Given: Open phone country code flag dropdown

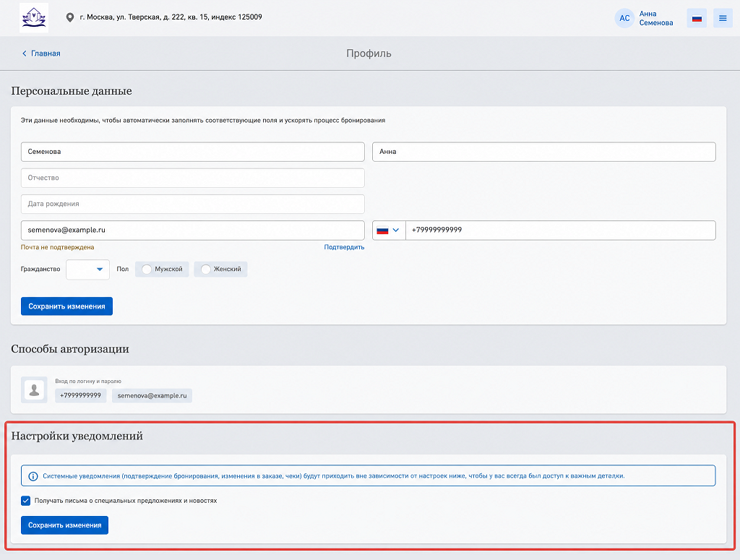Looking at the screenshot, I should (x=389, y=231).
